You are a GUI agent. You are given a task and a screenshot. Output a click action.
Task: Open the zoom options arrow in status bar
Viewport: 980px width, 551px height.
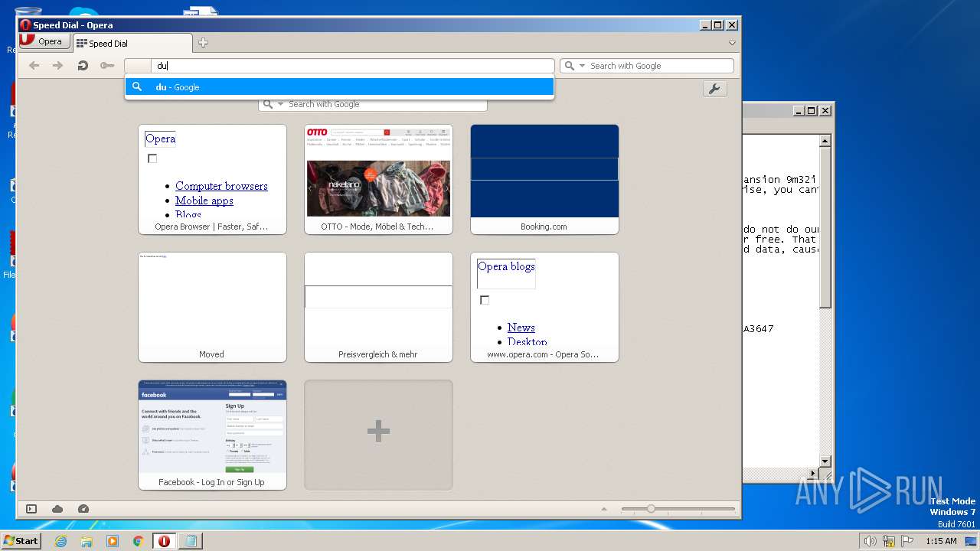pos(604,509)
